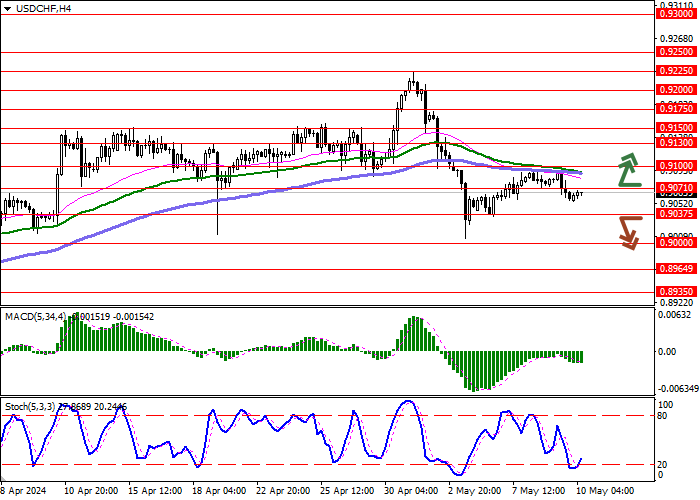Click the 7 May 12:00 time label
The width and height of the screenshot is (700, 500).
[x=538, y=491]
